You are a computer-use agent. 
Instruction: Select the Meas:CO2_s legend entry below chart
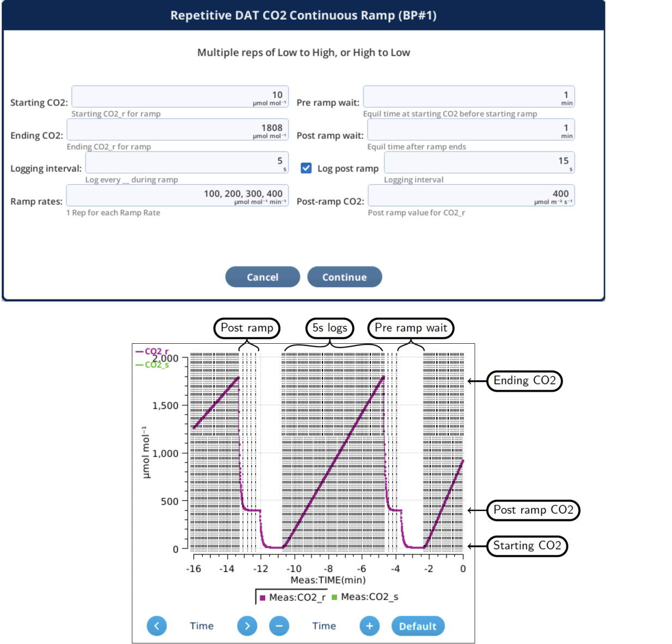tap(365, 597)
